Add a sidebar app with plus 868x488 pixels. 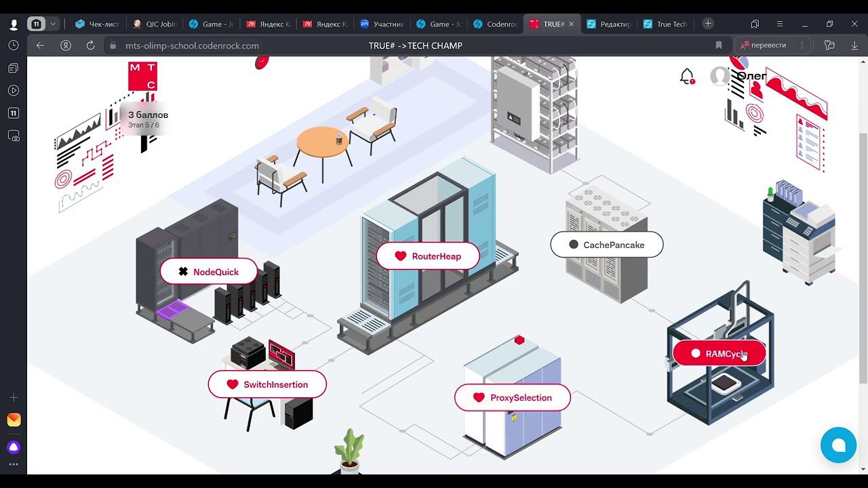(14, 397)
